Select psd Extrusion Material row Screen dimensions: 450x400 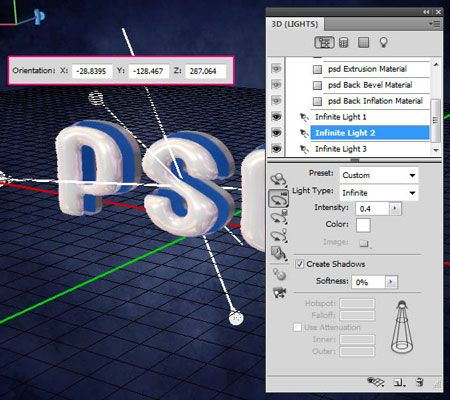coord(376,69)
